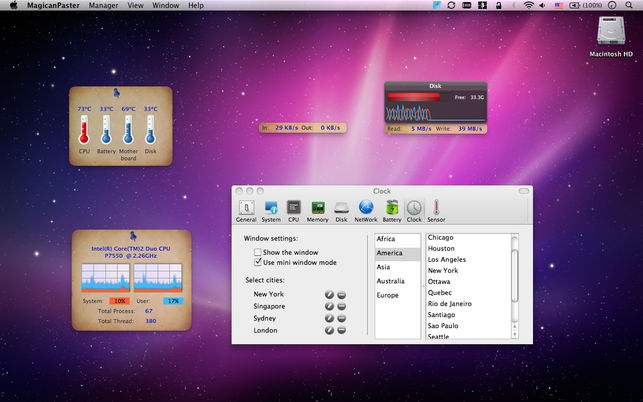Select Europe in the region list

coord(398,295)
